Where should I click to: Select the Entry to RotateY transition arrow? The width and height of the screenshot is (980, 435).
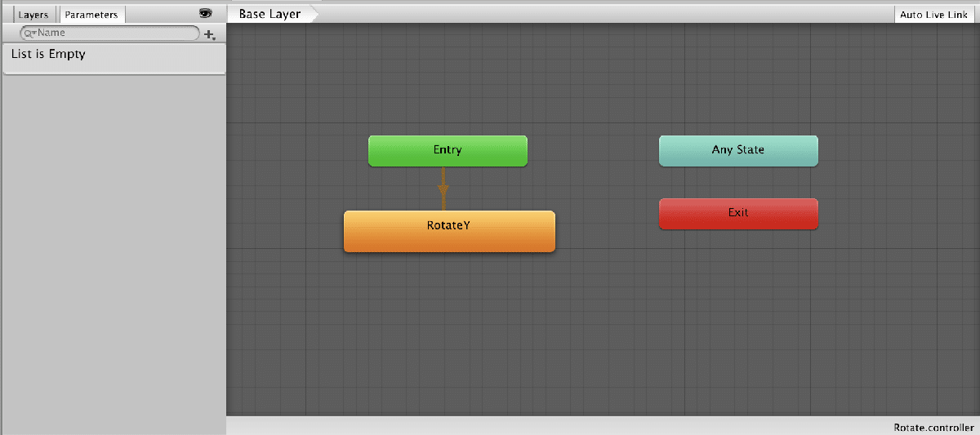click(x=443, y=189)
